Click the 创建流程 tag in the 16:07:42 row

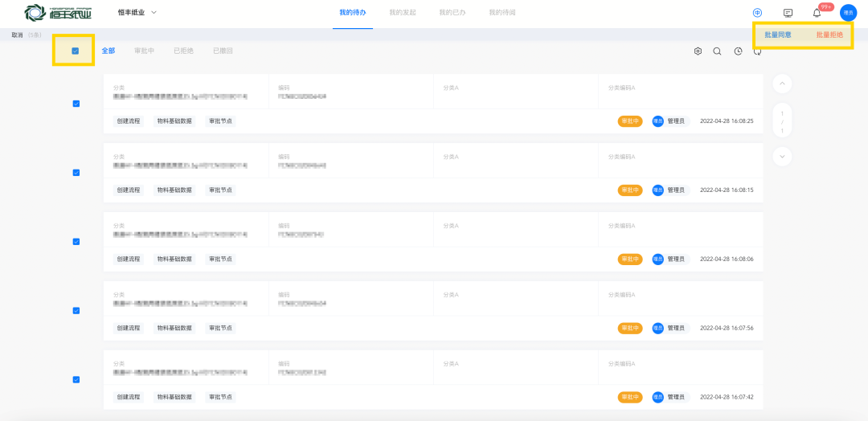coord(129,397)
